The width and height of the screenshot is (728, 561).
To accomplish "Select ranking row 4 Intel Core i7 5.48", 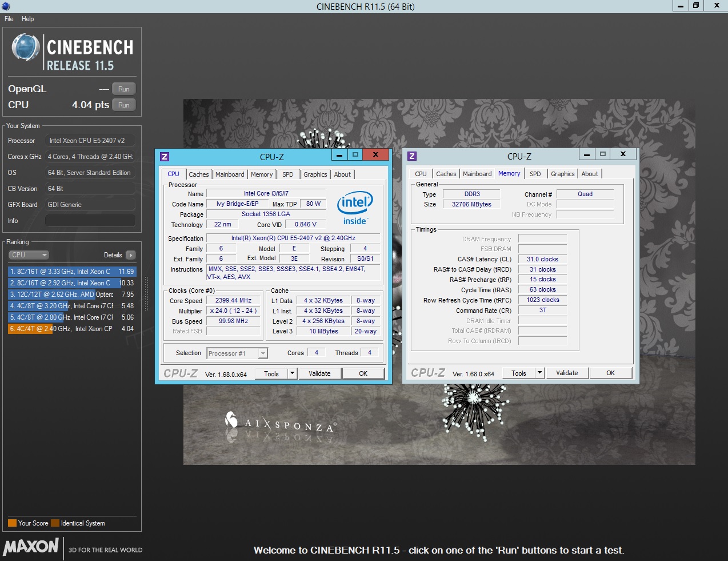I will click(x=72, y=306).
